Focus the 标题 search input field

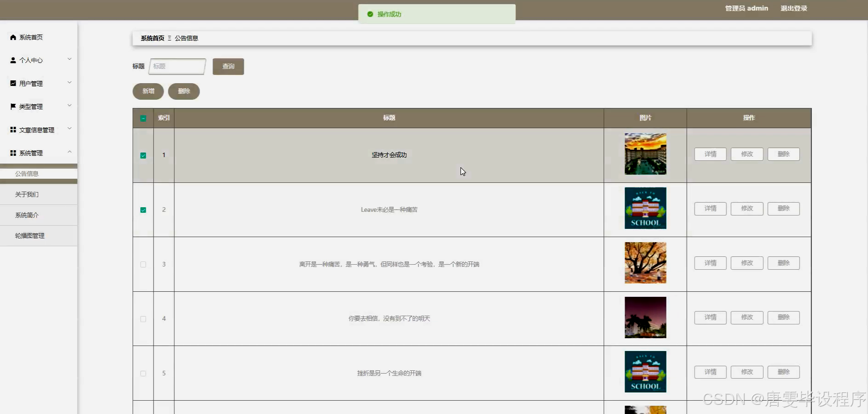pos(177,67)
